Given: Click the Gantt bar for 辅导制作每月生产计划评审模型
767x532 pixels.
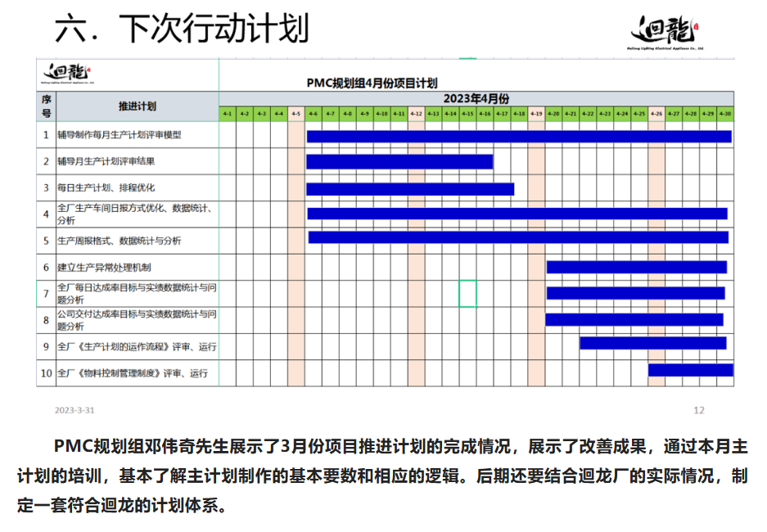Looking at the screenshot, I should coord(519,137).
